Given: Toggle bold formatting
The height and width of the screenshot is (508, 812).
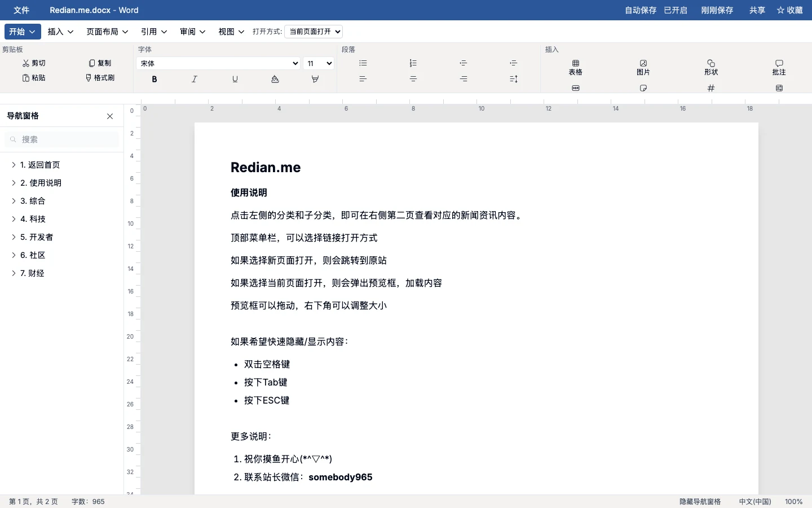Looking at the screenshot, I should click(x=155, y=79).
